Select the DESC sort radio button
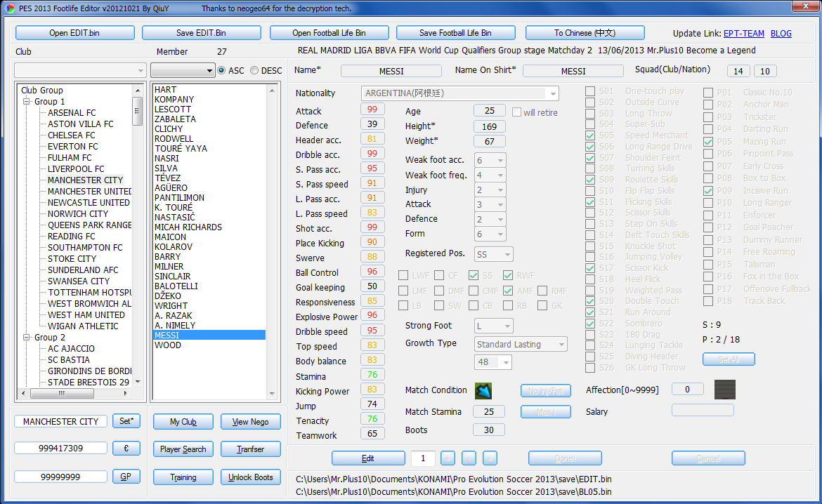The image size is (822, 504). pyautogui.click(x=254, y=71)
